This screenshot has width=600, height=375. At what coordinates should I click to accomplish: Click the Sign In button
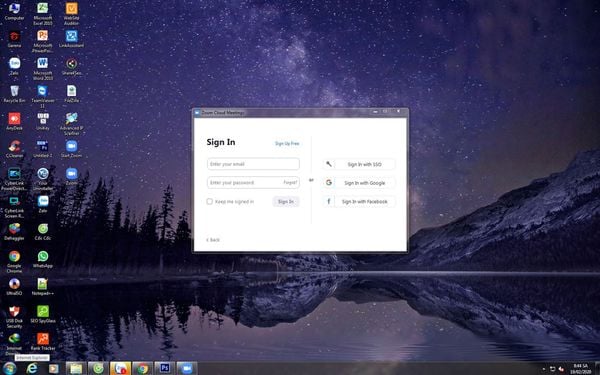pyautogui.click(x=286, y=201)
